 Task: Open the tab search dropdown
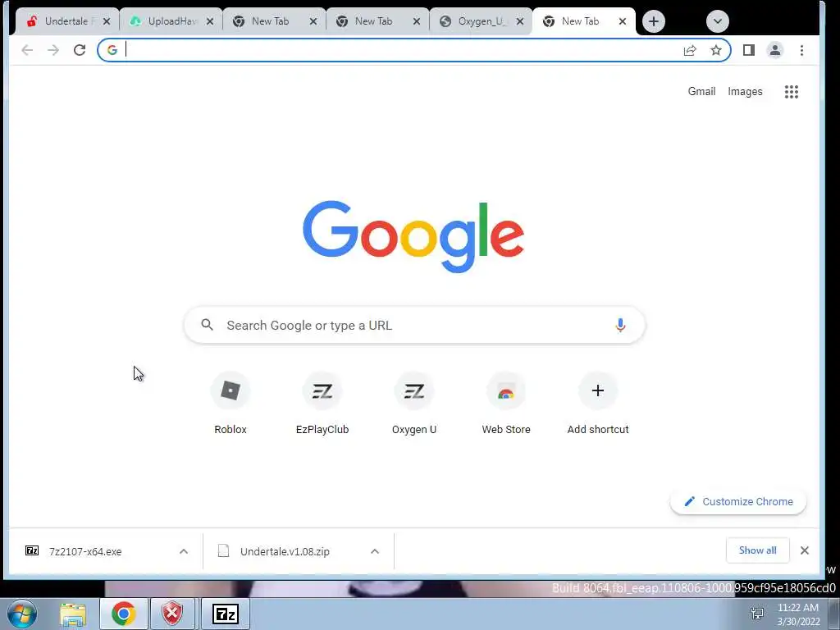[x=717, y=21]
